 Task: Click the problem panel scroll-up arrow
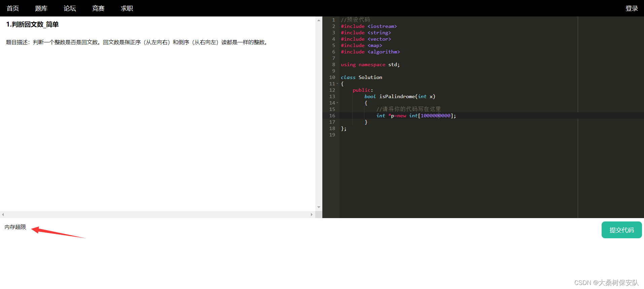click(319, 20)
